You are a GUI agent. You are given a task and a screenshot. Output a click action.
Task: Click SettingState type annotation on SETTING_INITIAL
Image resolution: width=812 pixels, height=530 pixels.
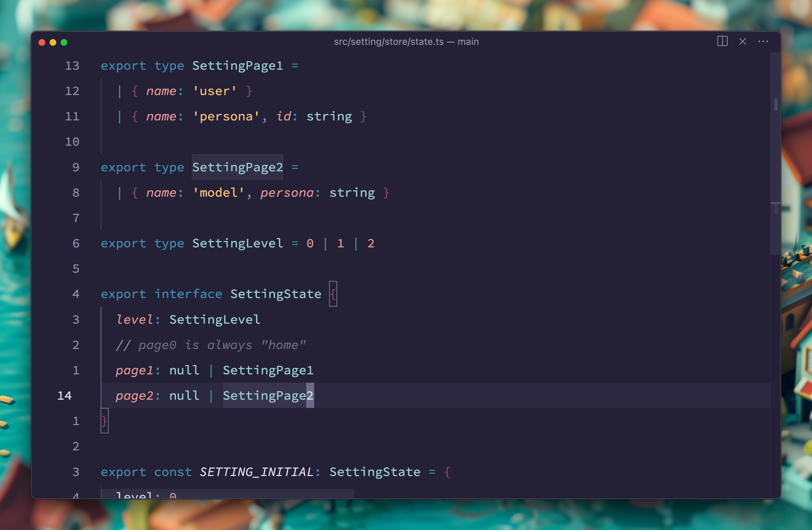(x=375, y=472)
